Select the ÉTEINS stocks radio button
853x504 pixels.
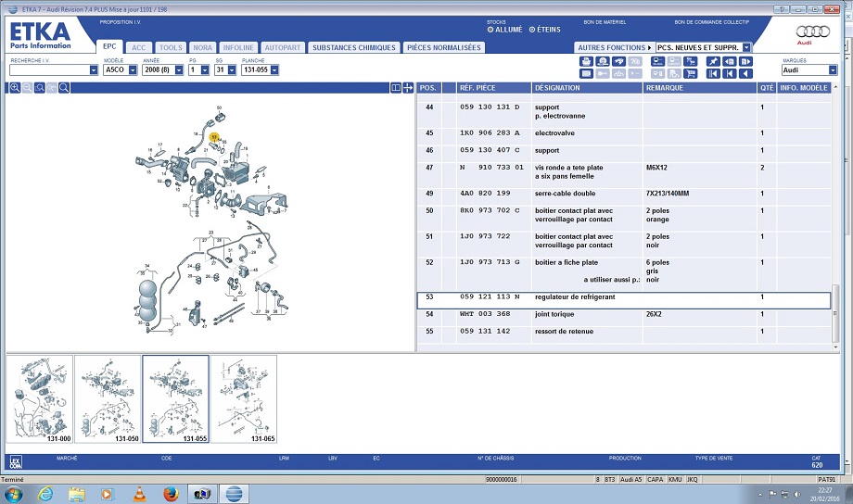click(x=530, y=30)
